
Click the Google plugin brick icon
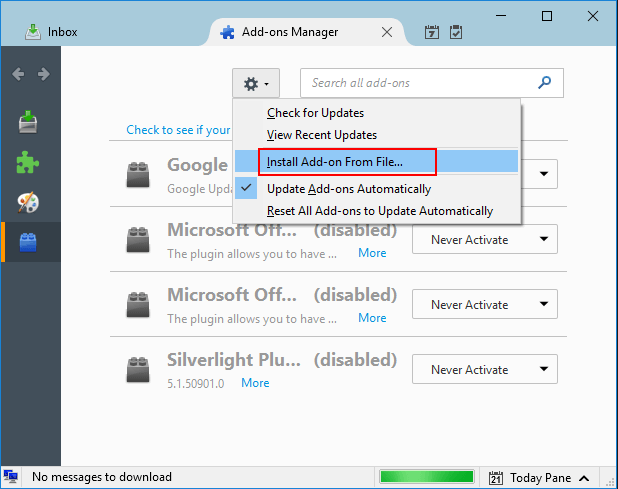tap(138, 174)
